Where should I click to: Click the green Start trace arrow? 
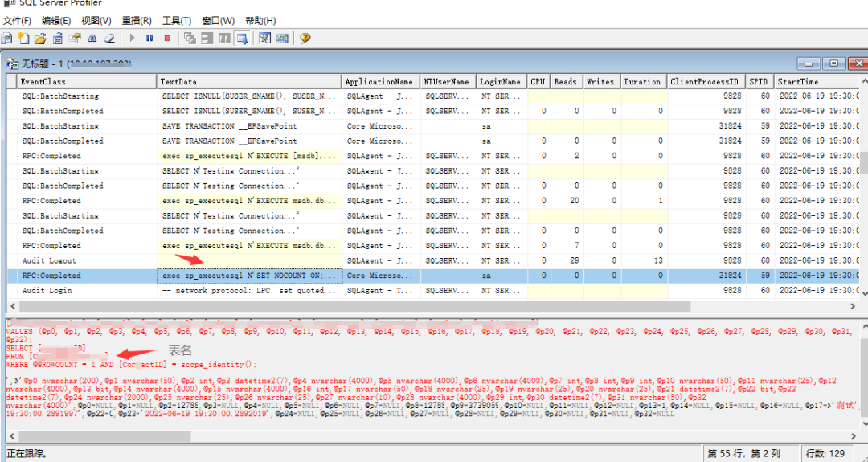tap(132, 39)
